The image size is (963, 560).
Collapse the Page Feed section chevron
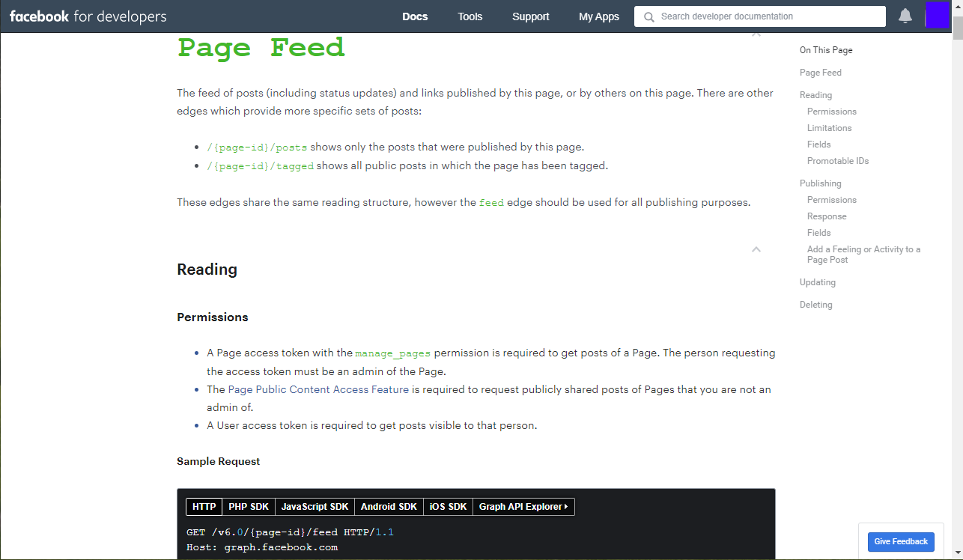point(756,34)
